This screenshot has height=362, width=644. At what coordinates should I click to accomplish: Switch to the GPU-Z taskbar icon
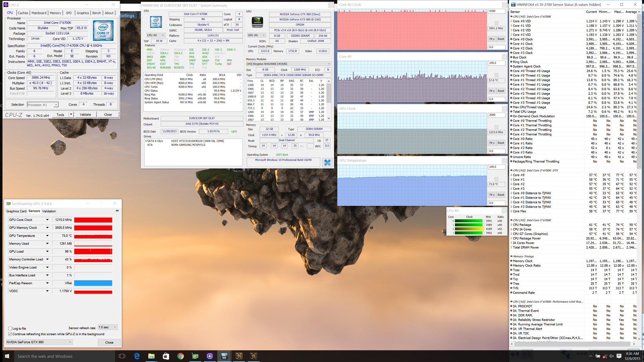tap(195, 356)
